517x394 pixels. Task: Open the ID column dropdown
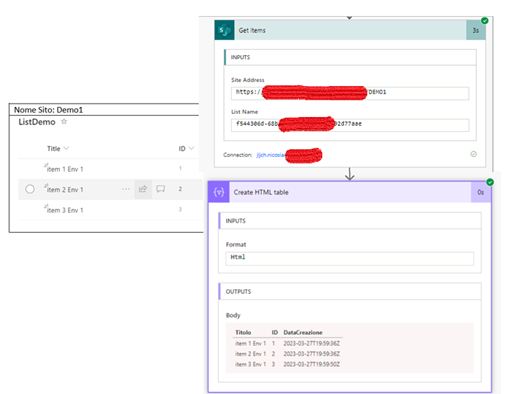(x=191, y=148)
